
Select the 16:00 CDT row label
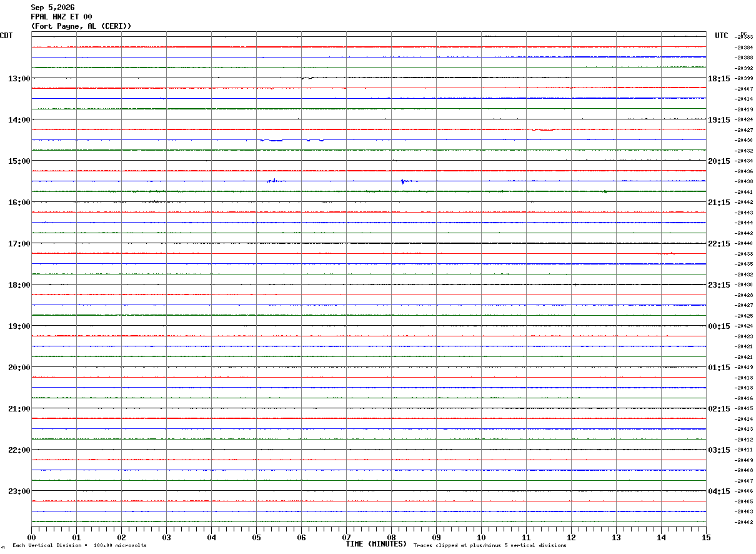coord(19,202)
